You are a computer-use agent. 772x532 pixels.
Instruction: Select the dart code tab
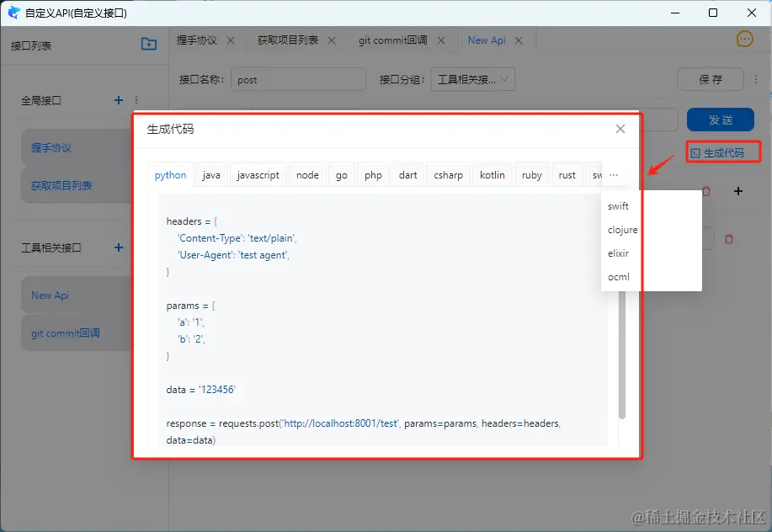click(x=408, y=175)
